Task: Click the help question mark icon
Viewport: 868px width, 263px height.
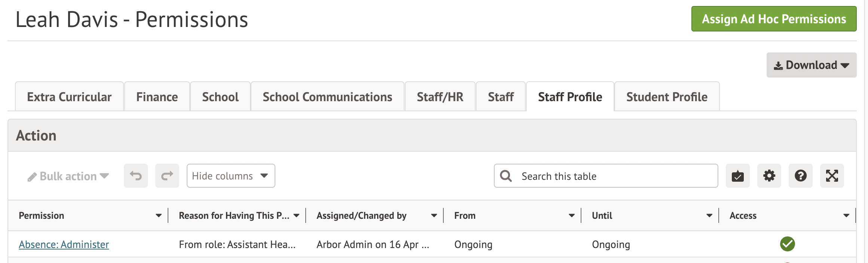Action: (x=800, y=176)
